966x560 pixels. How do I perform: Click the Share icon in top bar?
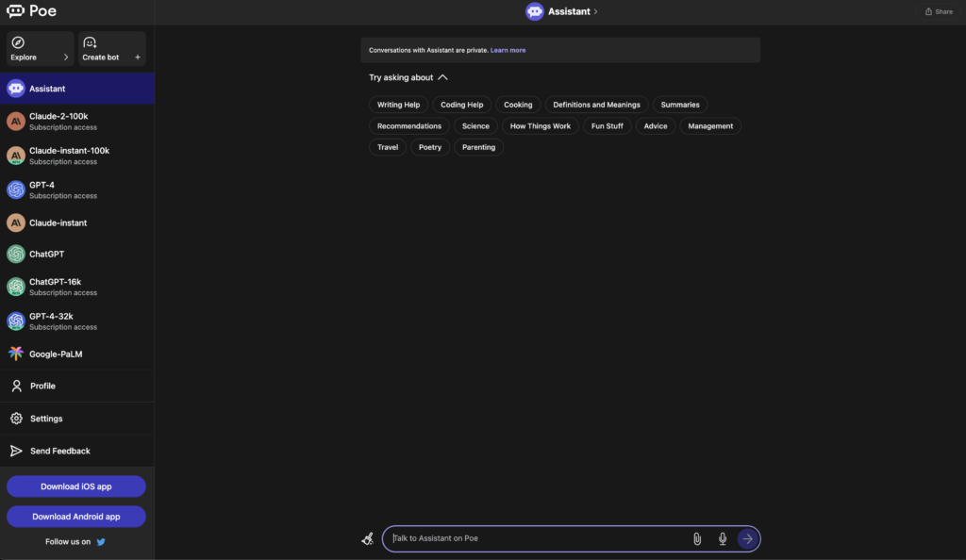coord(928,11)
